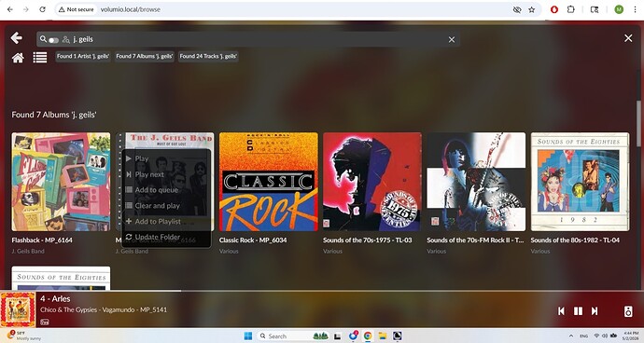This screenshot has height=343, width=644.
Task: Jump to Found 7 Albums 'j. geils'
Action: [144, 56]
